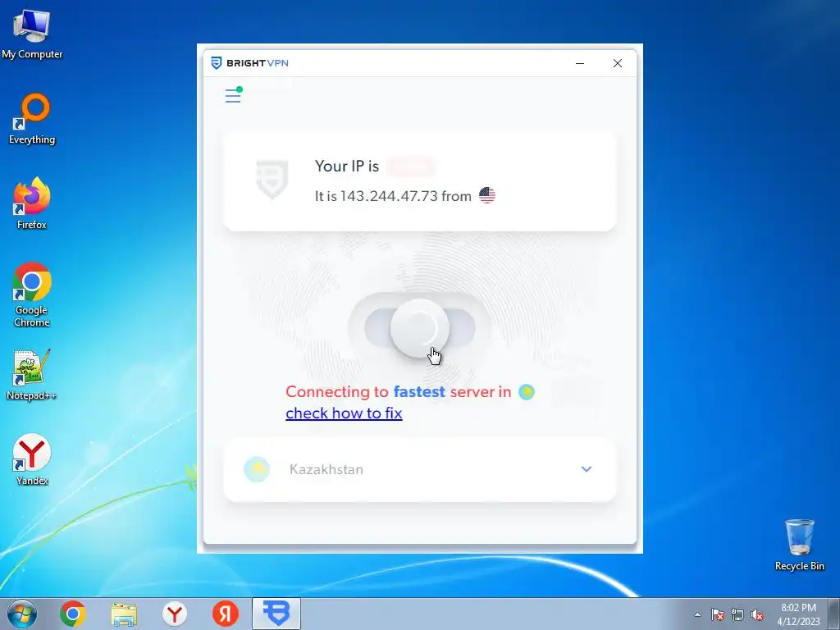This screenshot has width=840, height=630.
Task: Toggle the VPN connection switch
Action: coord(419,328)
